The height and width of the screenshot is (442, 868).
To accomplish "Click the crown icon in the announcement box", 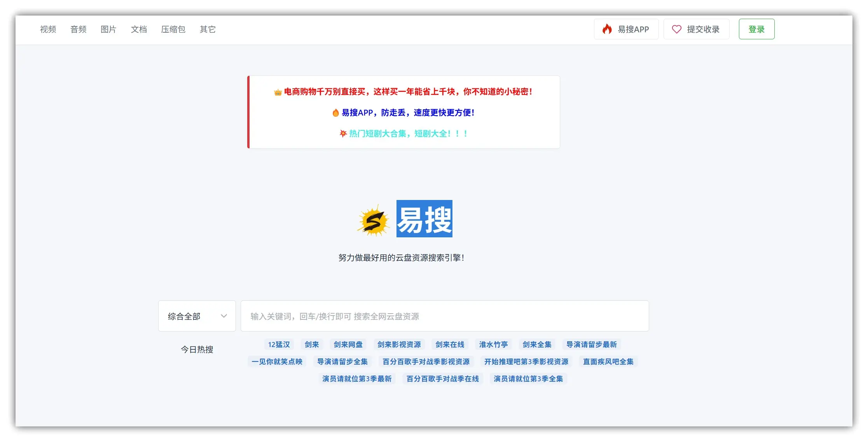I will tap(278, 92).
